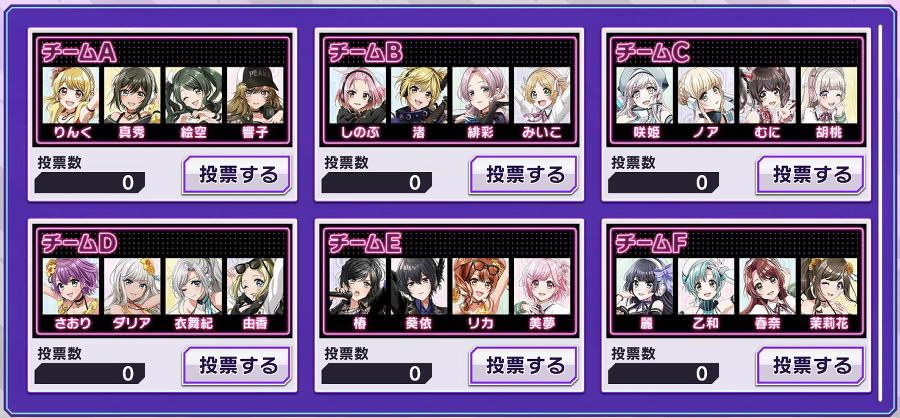Vote for Team E with 投票する button

coord(523,366)
